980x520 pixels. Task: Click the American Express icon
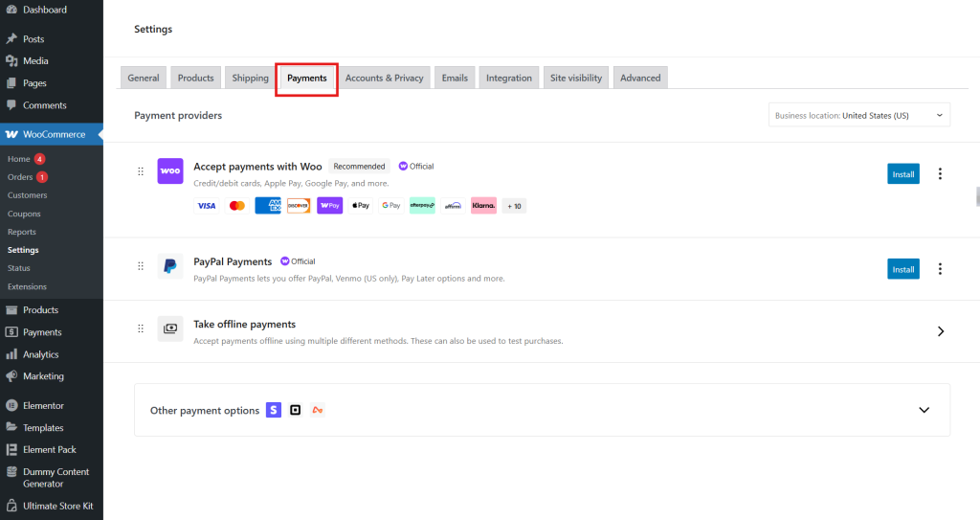tap(268, 206)
